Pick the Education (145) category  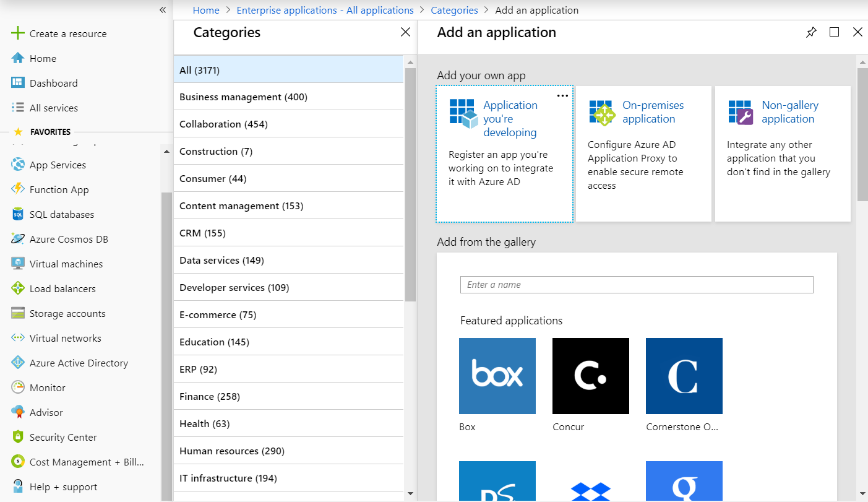(288, 342)
